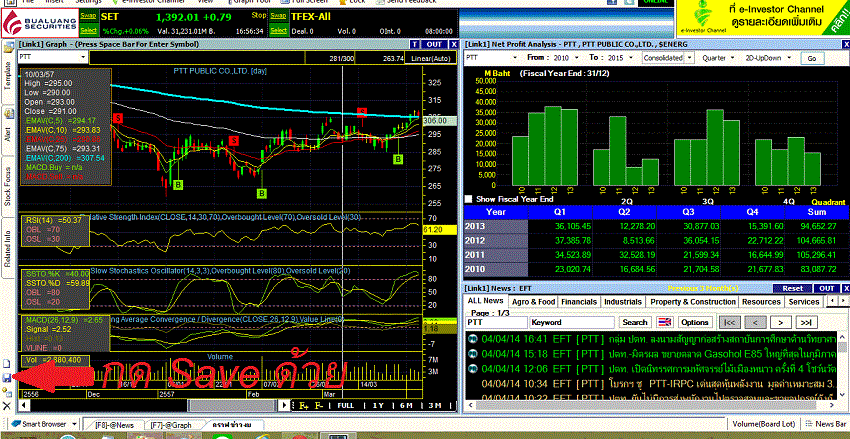This screenshot has height=439, width=850.
Task: Click the small key icon below Save
Action: click(7, 392)
